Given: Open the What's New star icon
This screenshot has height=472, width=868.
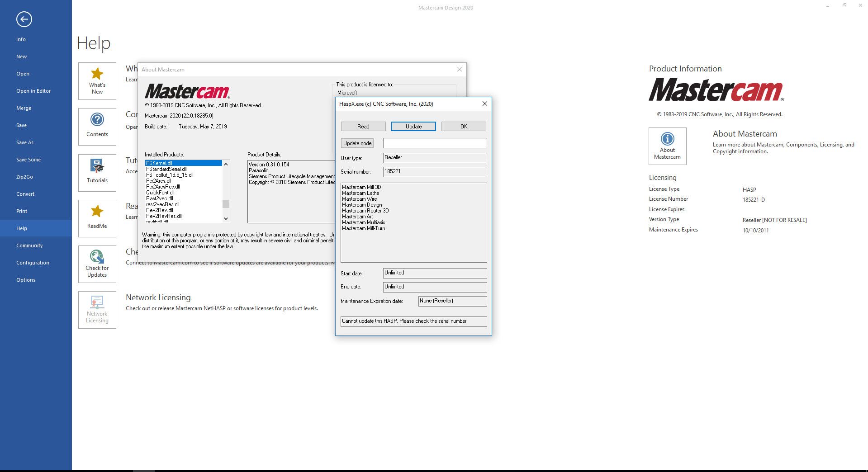Looking at the screenshot, I should (x=97, y=74).
